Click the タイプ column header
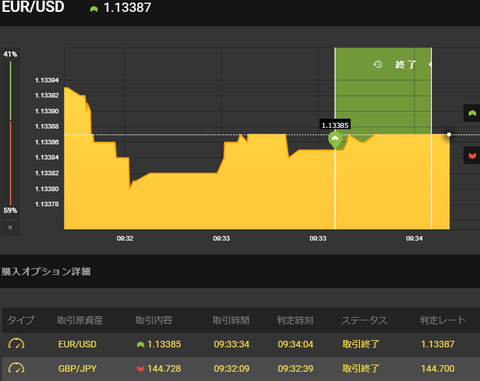 (21, 320)
